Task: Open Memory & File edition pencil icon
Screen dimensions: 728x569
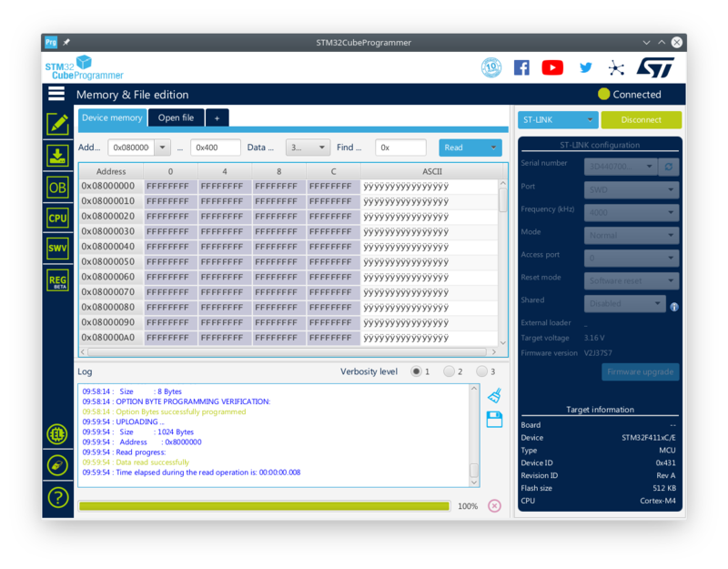Action: coord(57,125)
